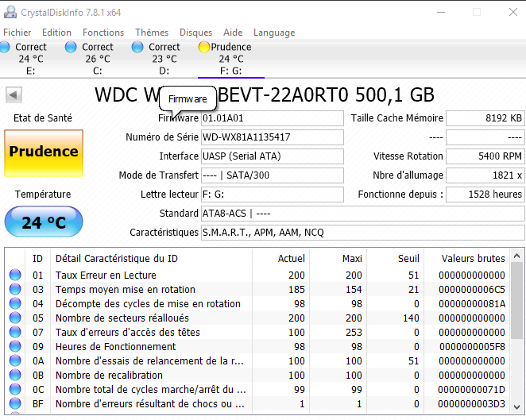Click the Standard field ATA8-ACS
526x420 pixels.
[x=363, y=214]
